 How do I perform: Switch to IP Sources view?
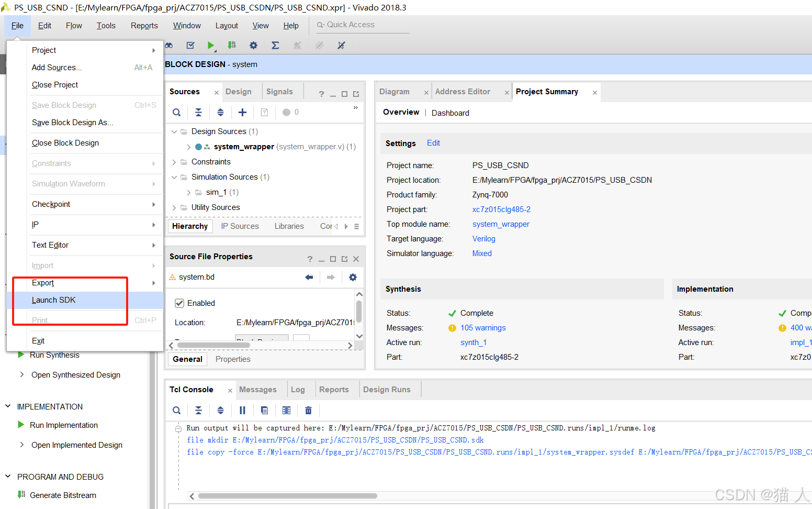240,226
